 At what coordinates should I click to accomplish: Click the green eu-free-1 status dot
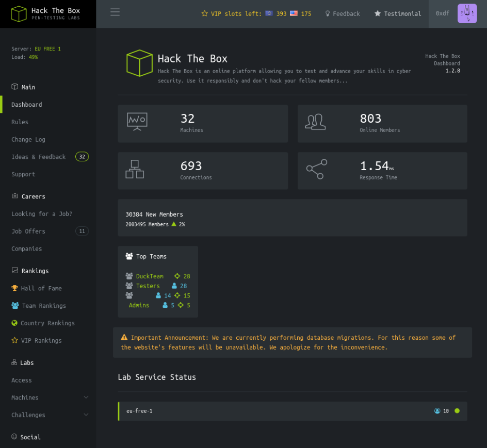click(457, 411)
